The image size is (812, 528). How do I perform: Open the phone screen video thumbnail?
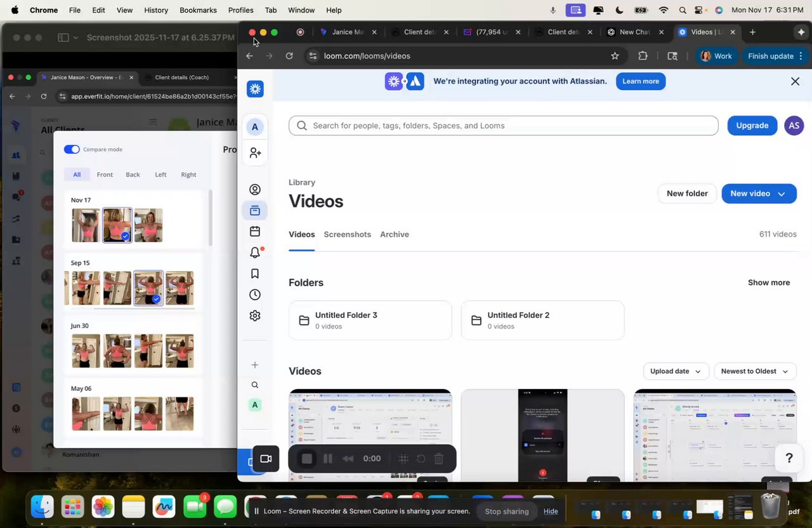[543, 435]
